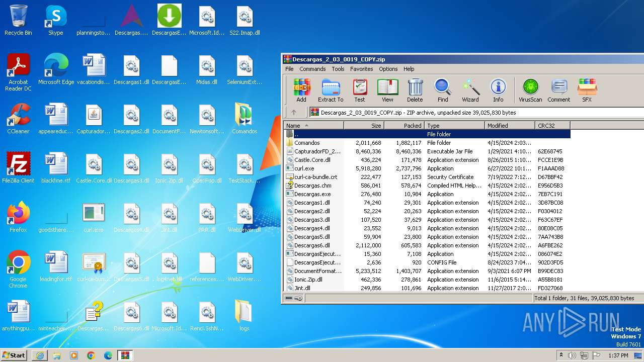Sort by Type column header
The width and height of the screenshot is (644, 362).
pos(455,126)
